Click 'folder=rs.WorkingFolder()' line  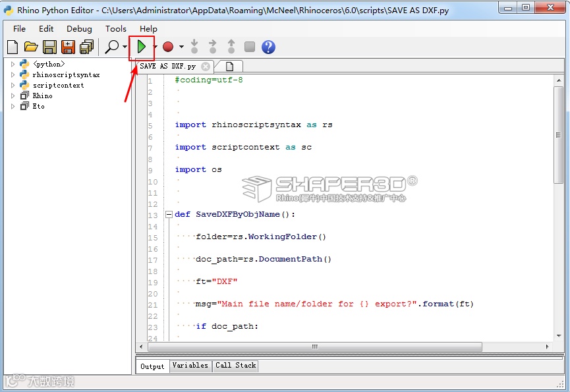[x=261, y=237]
